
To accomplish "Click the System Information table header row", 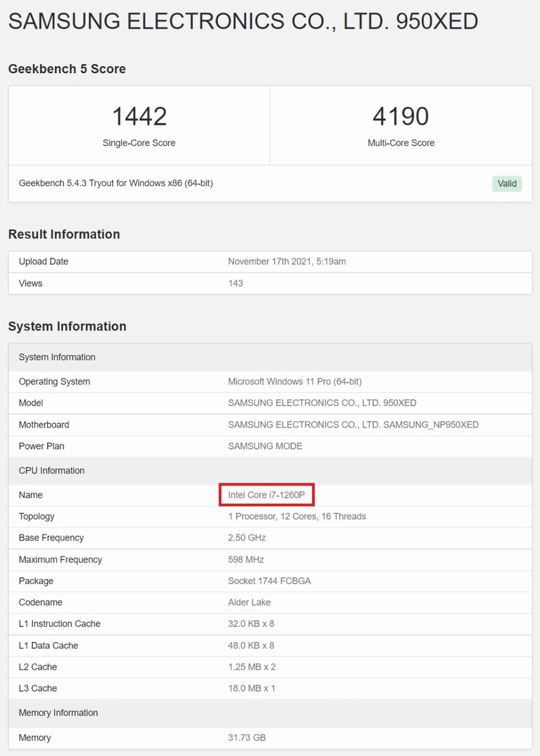I will point(270,357).
